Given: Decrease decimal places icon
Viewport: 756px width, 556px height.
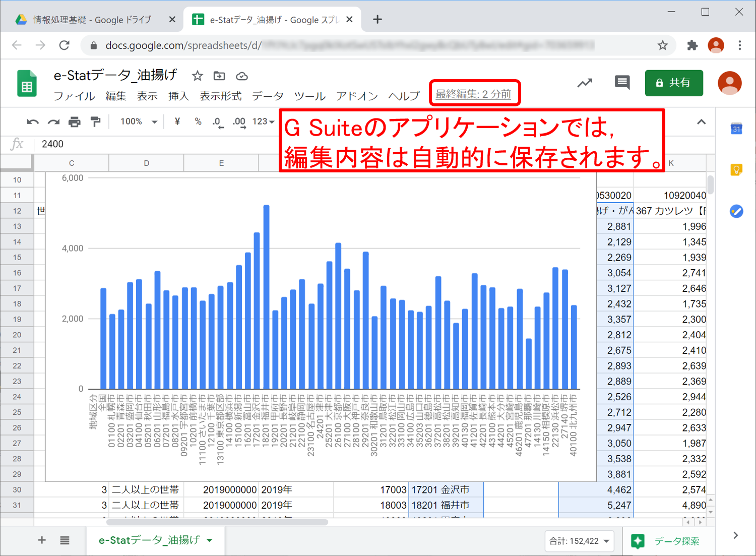Looking at the screenshot, I should [x=218, y=122].
